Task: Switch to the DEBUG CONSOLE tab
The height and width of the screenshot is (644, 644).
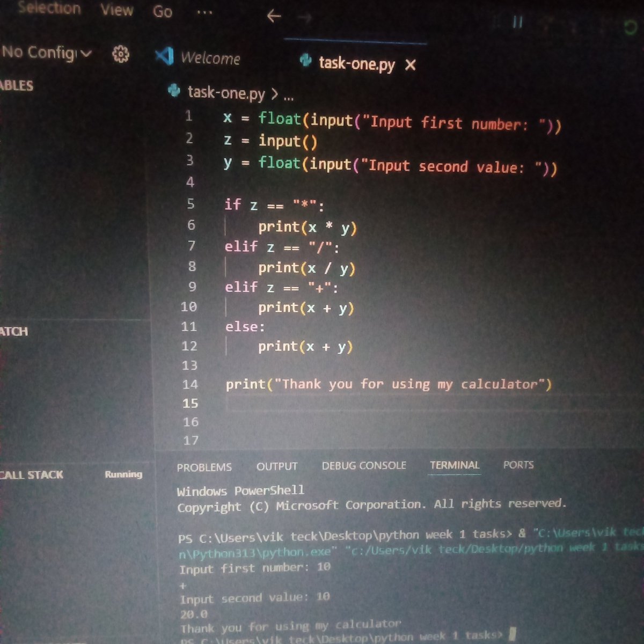Action: [364, 465]
